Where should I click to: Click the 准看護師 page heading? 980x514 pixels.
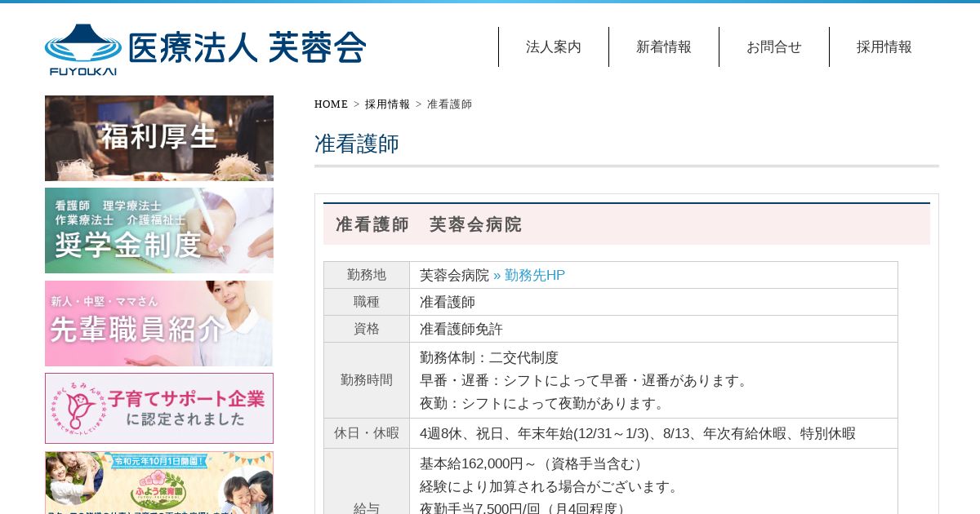[357, 144]
